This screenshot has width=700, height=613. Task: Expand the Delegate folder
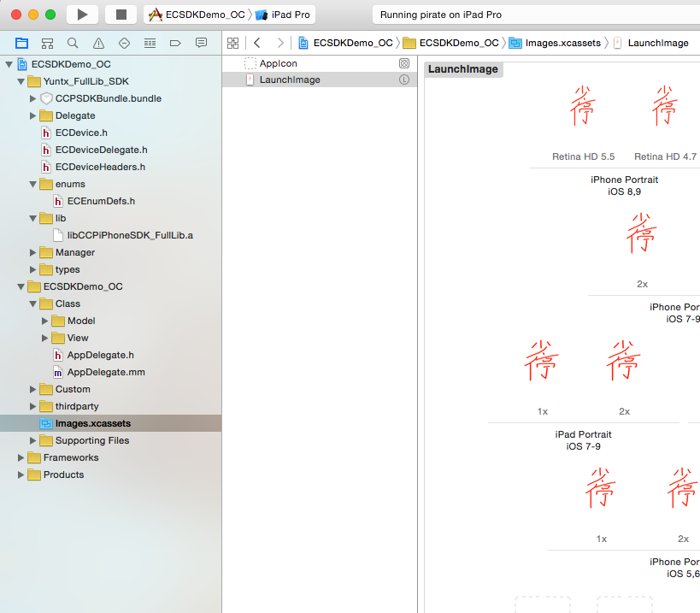[x=32, y=115]
